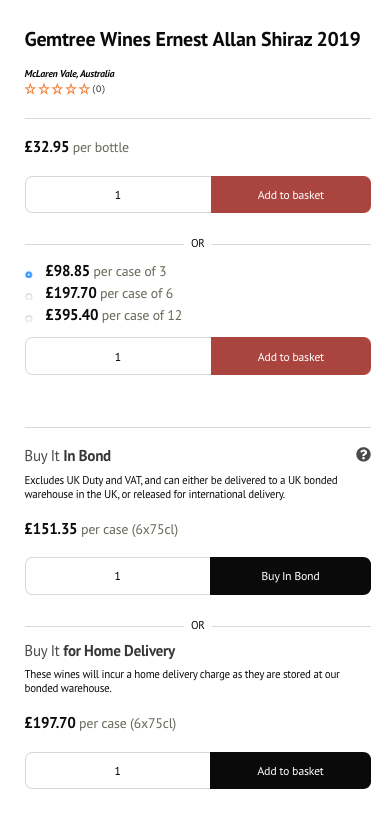
Task: Add single bottle to basket
Action: tap(291, 195)
